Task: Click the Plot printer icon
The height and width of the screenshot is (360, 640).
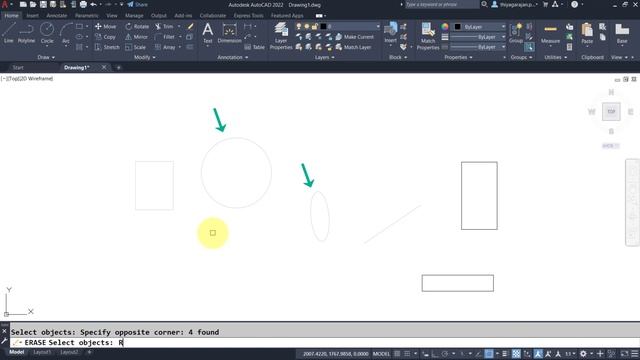Action: coord(83,4)
